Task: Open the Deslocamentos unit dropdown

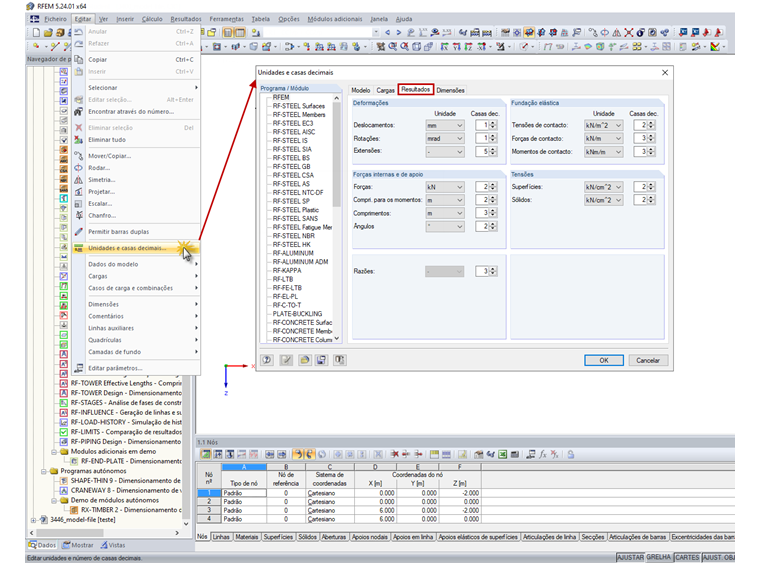Action: [x=445, y=125]
